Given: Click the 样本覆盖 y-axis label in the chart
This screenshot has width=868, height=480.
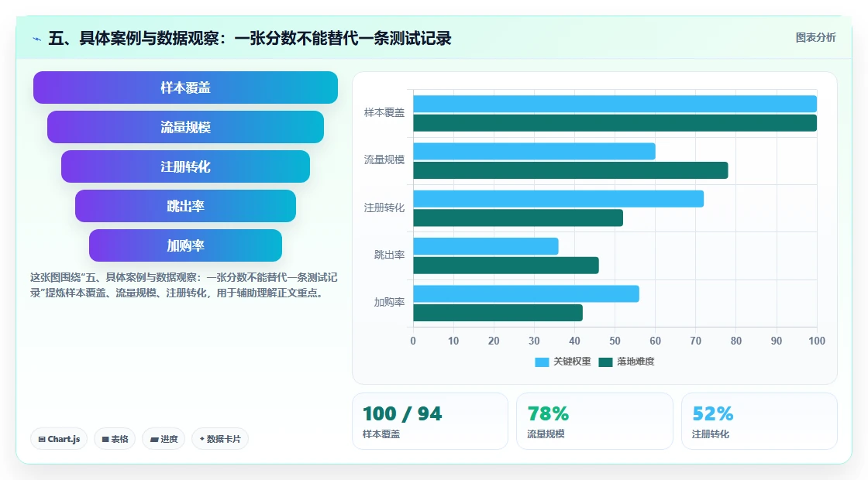Looking at the screenshot, I should tap(384, 113).
